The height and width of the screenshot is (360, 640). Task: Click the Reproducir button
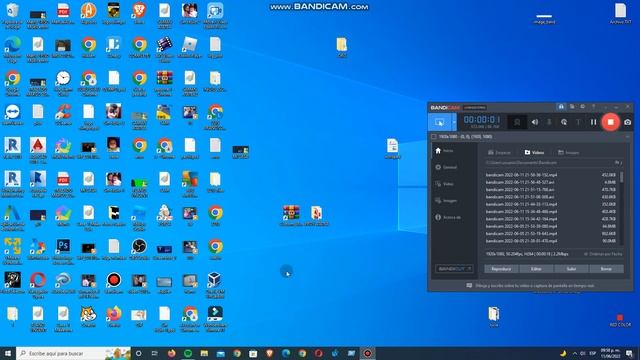[501, 269]
